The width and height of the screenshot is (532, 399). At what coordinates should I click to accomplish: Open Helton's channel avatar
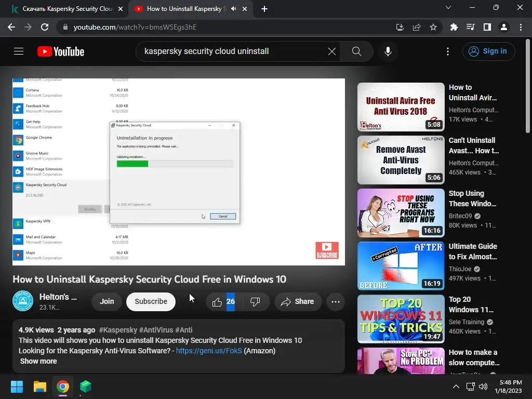(23, 301)
